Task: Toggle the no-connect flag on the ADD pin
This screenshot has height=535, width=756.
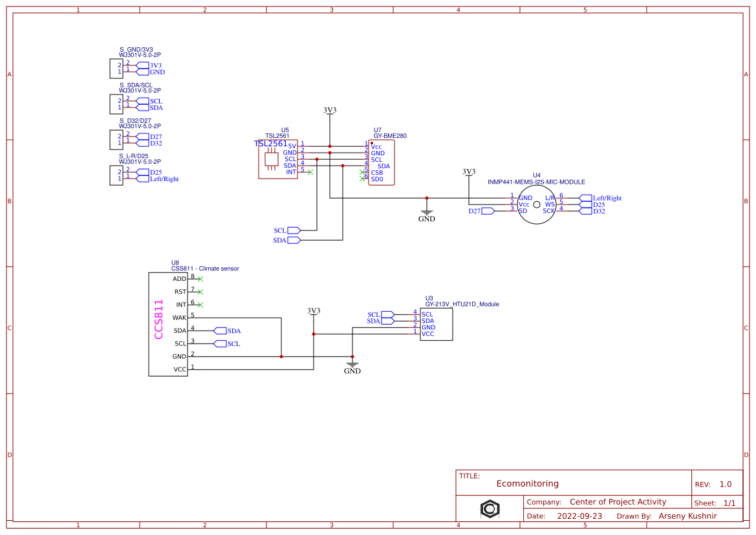Action: (199, 278)
